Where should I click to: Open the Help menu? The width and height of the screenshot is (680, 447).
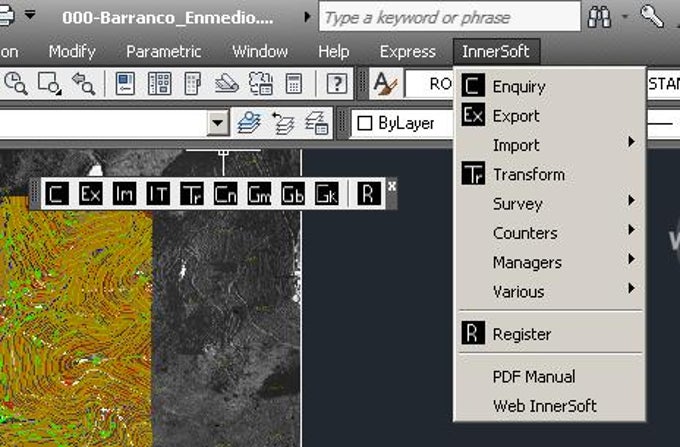333,52
